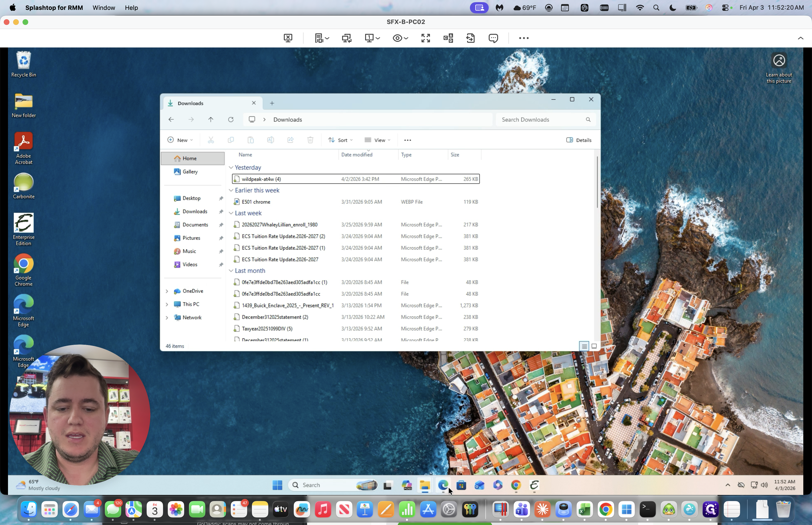
Task: Click the Back navigation arrow
Action: 171,120
